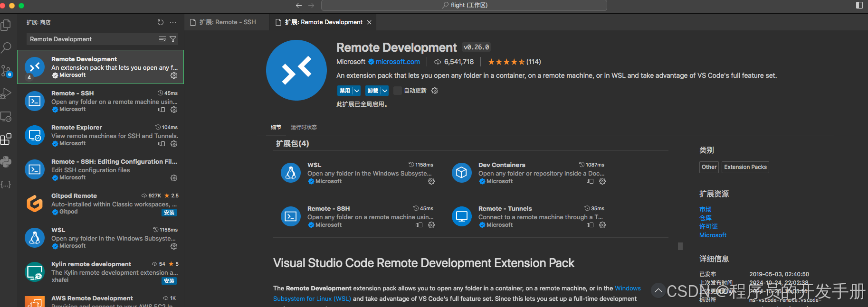Open the Microsoft resource link
This screenshot has height=307, width=868.
pos(713,235)
